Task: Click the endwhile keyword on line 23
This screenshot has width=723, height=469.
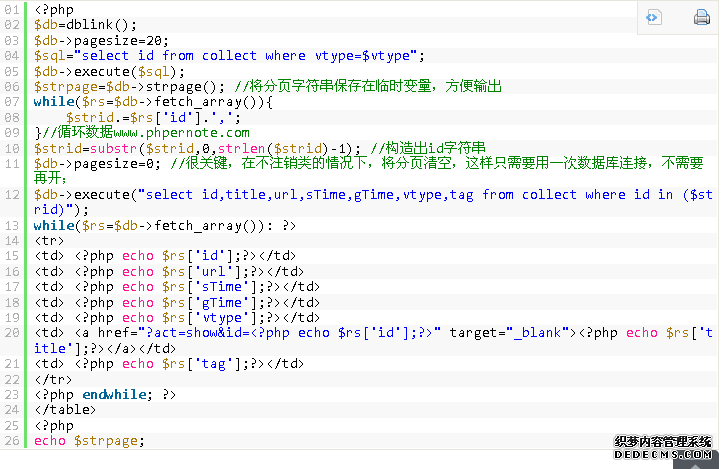Action: [112, 394]
